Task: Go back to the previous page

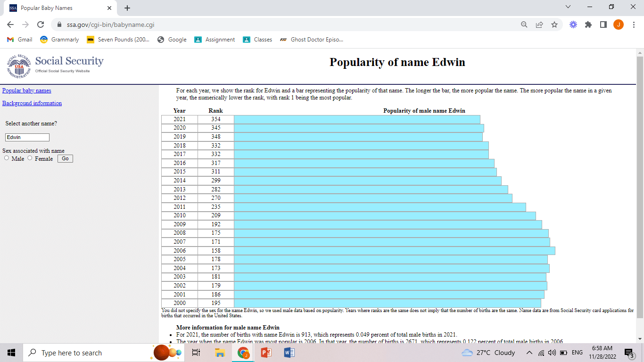Action: point(10,25)
